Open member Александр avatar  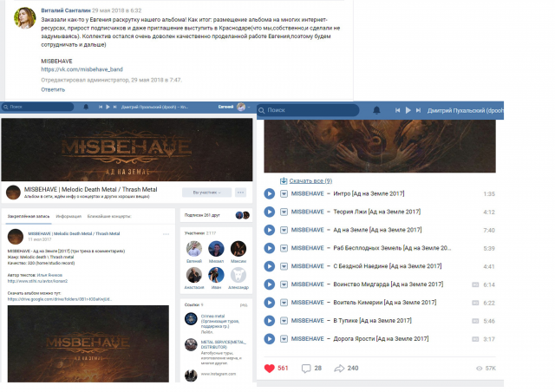(238, 275)
